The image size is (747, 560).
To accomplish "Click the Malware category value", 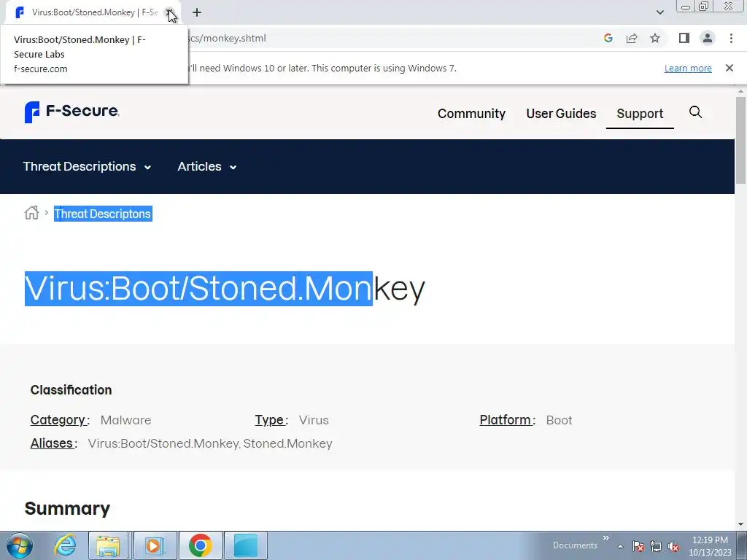I will point(125,420).
